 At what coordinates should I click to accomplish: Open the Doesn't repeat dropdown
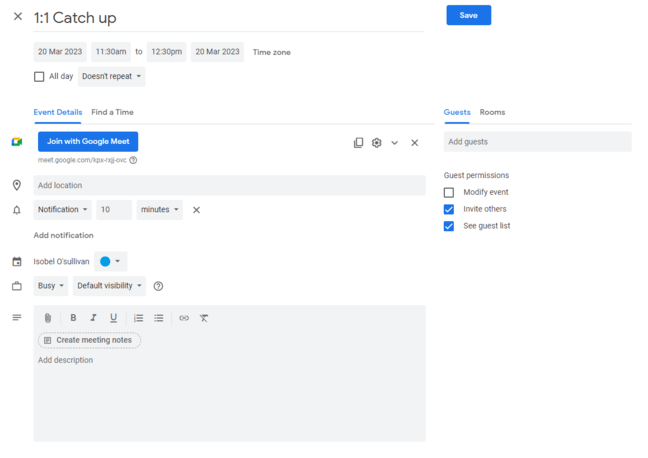(x=112, y=76)
